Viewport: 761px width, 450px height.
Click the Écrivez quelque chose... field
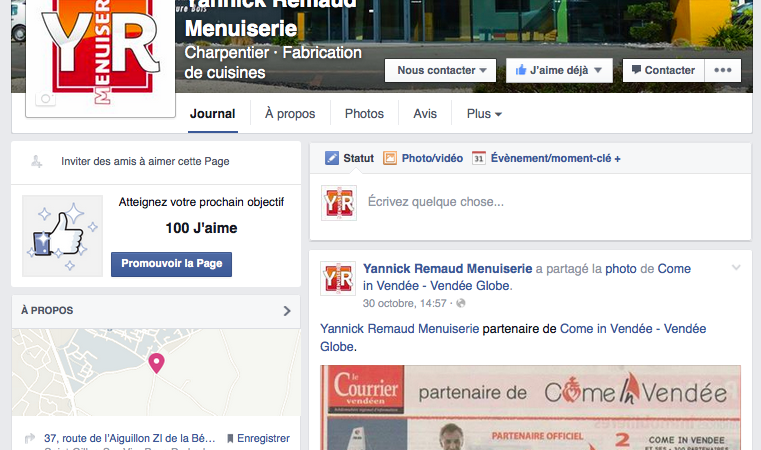tap(530, 202)
